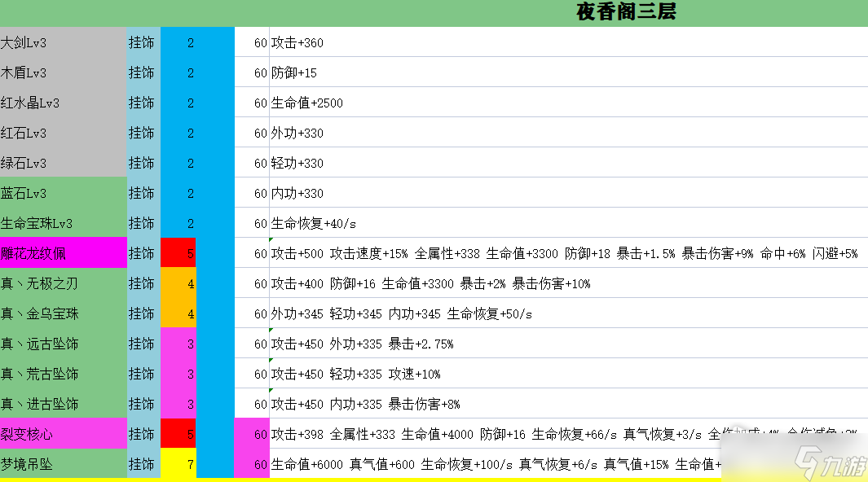Image resolution: width=868 pixels, height=482 pixels.
Task: Click the magenta 雕花龙纹佩 cell
Action: pos(63,253)
